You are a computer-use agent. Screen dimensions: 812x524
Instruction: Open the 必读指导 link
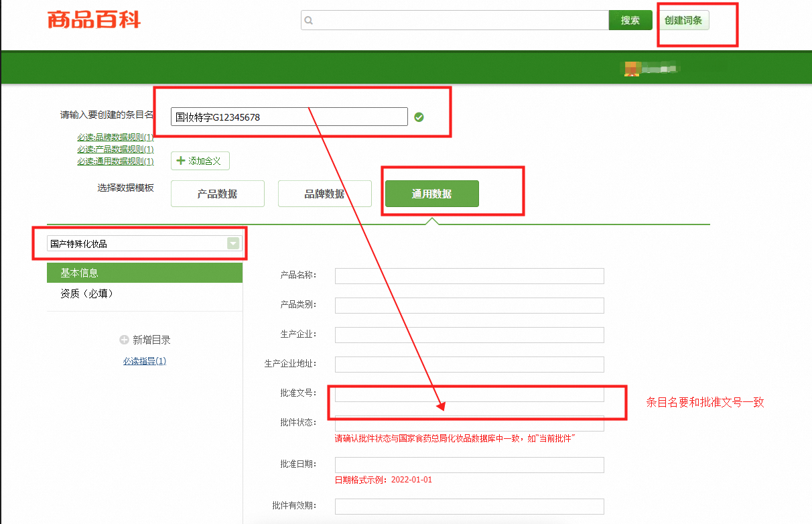(145, 361)
